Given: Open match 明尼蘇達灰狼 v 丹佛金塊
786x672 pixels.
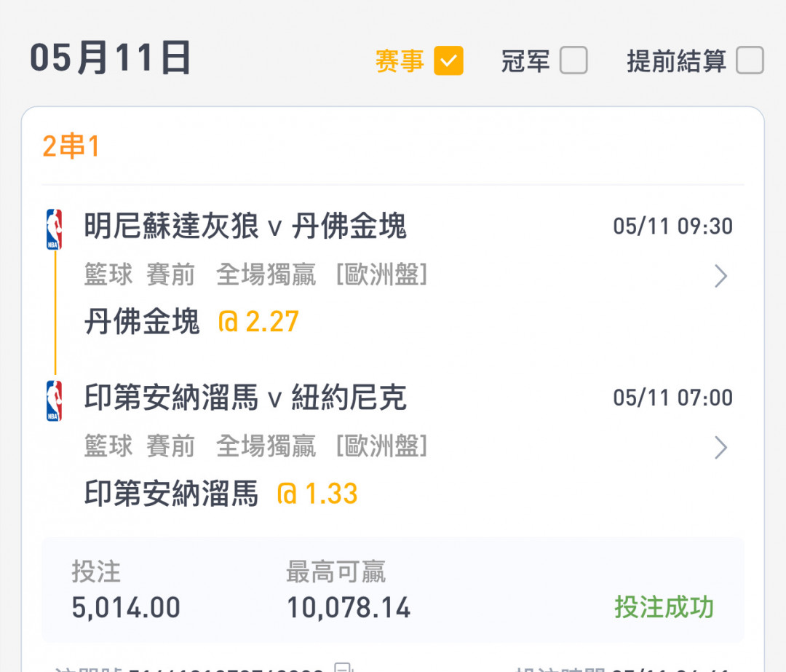Looking at the screenshot, I should 245,226.
